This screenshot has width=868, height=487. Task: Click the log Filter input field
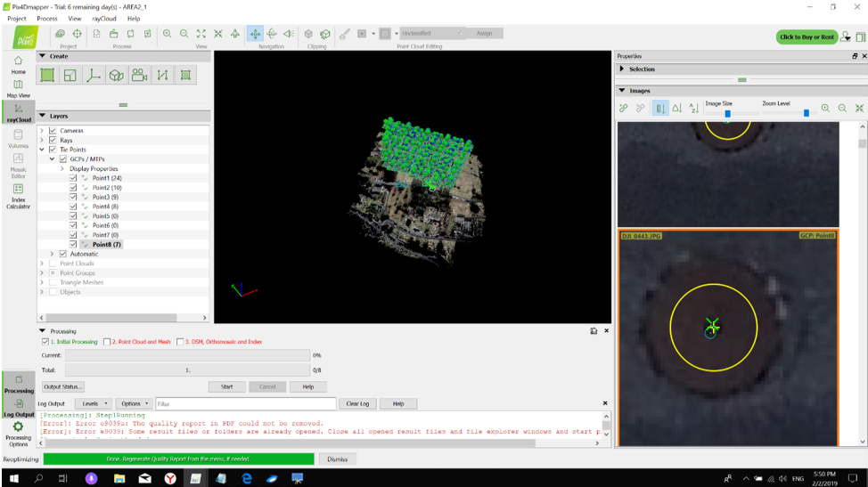click(x=246, y=404)
